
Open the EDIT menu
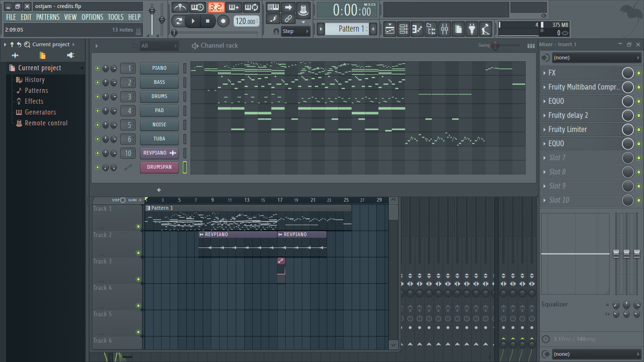click(x=26, y=17)
